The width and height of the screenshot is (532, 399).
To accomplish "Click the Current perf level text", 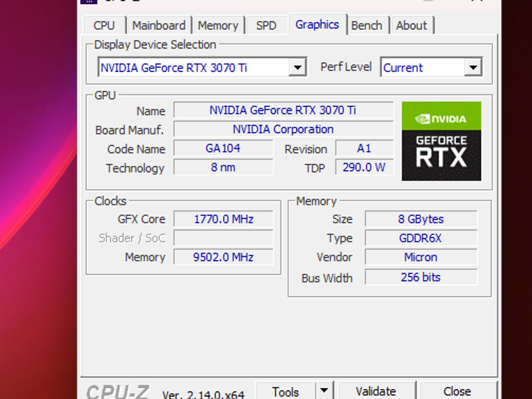I will tap(403, 68).
